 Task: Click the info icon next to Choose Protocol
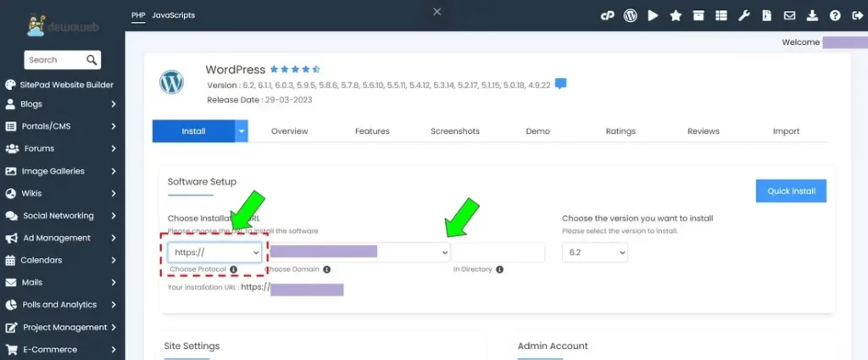point(233,269)
